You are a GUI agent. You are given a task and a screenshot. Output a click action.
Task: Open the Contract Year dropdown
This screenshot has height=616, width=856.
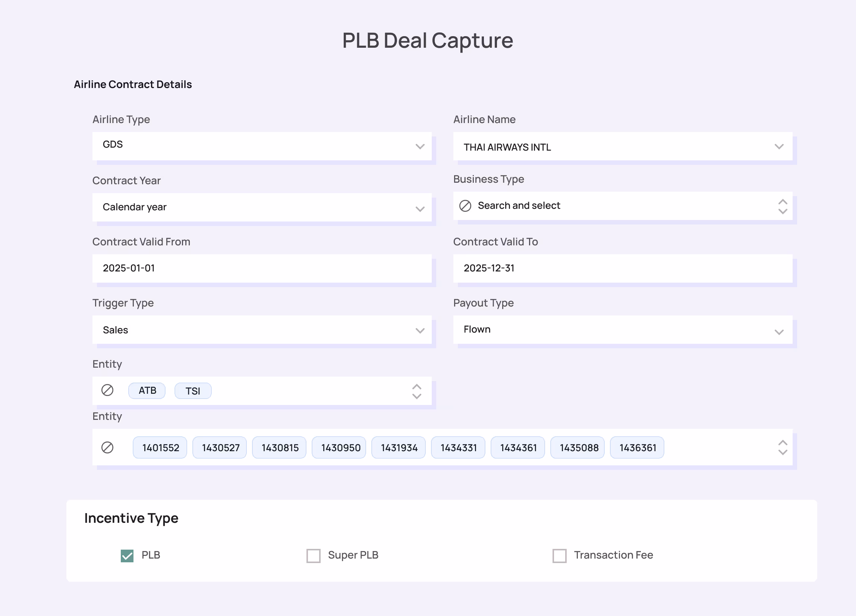point(262,208)
